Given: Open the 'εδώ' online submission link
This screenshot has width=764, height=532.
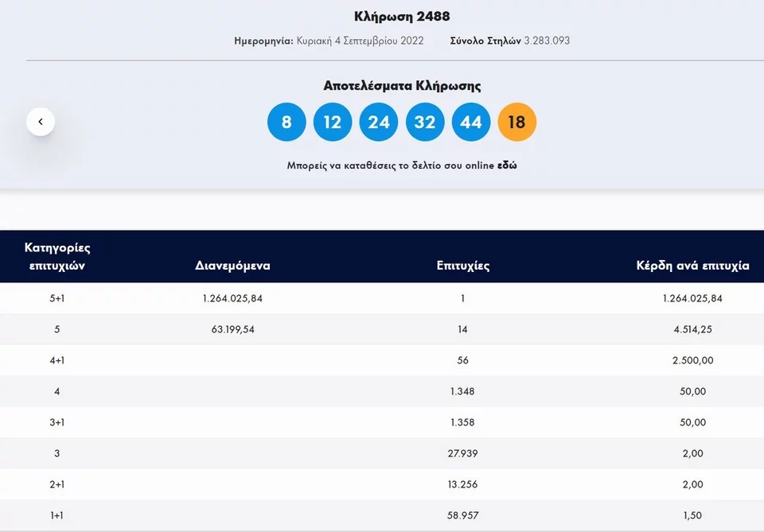Looking at the screenshot, I should point(507,166).
